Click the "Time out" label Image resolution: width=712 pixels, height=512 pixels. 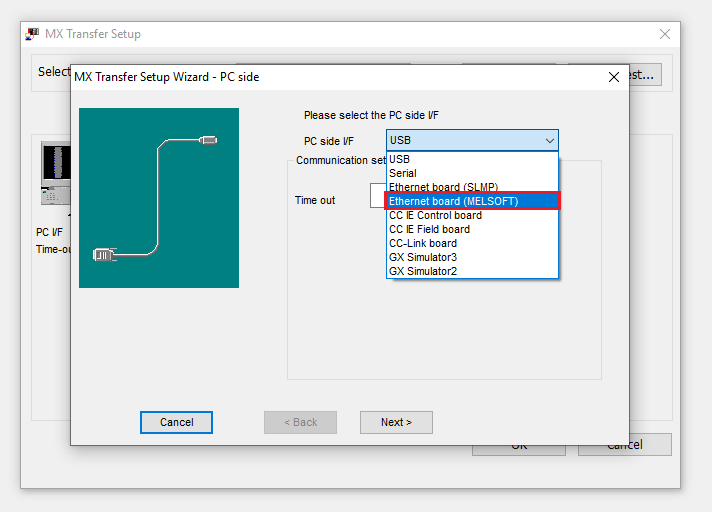315,200
